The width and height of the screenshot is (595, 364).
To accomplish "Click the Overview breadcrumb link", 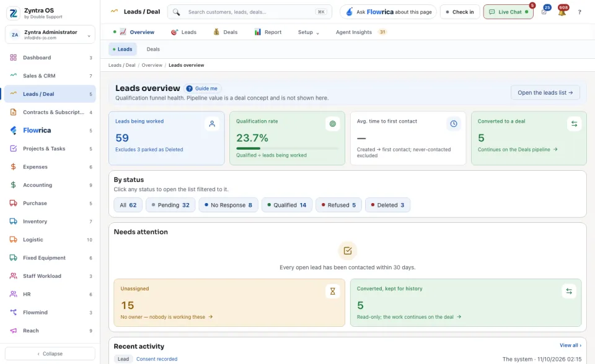I will click(x=152, y=65).
